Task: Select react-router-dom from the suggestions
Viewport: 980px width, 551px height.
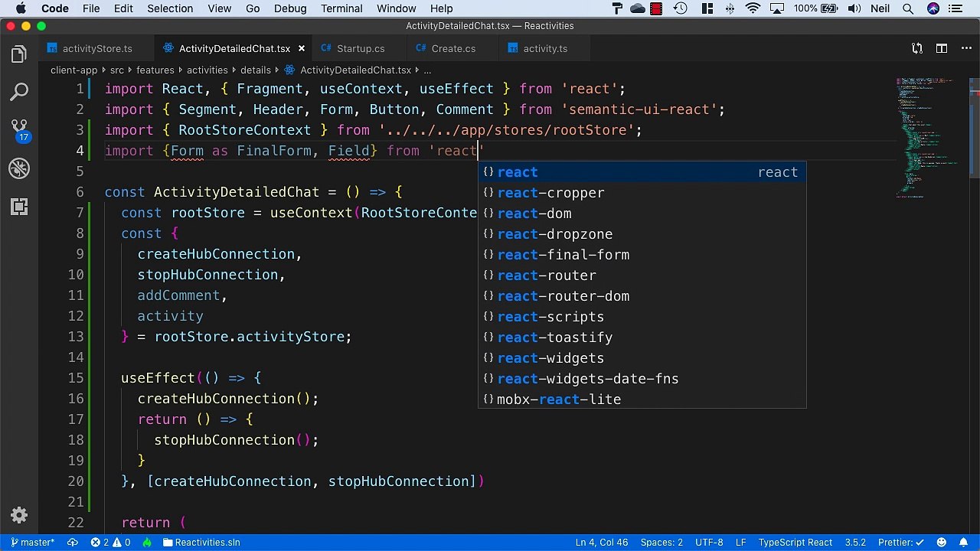Action: pyautogui.click(x=642, y=296)
